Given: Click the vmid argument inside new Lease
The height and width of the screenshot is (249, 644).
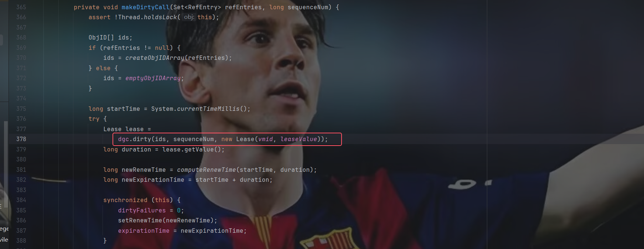Looking at the screenshot, I should coord(266,139).
